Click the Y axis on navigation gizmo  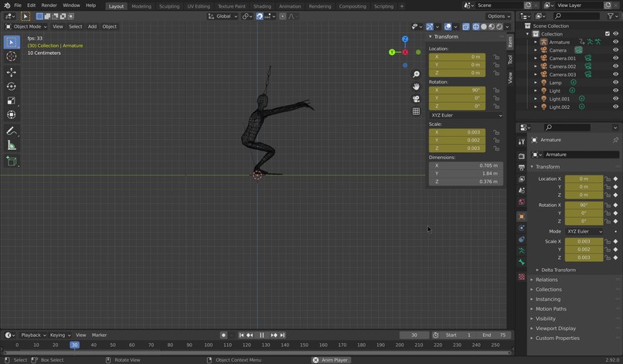point(392,52)
